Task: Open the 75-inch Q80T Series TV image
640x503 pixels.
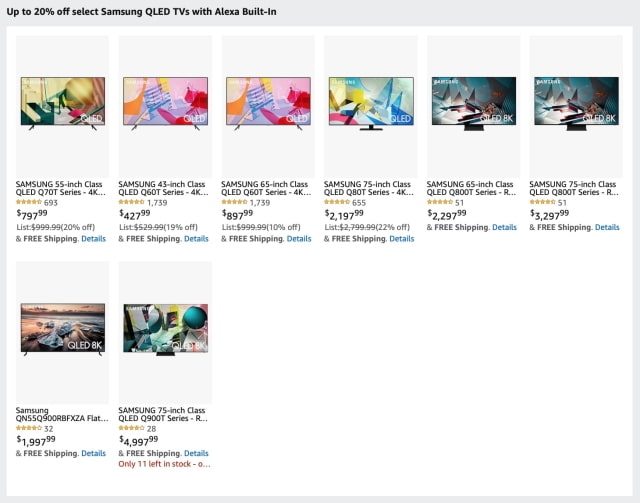Action: pyautogui.click(x=371, y=104)
